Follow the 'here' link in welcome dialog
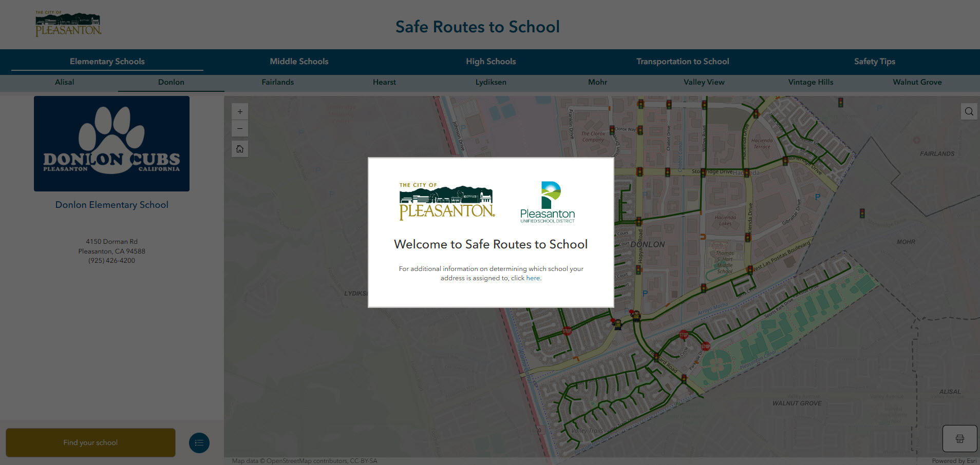980x465 pixels. point(533,278)
